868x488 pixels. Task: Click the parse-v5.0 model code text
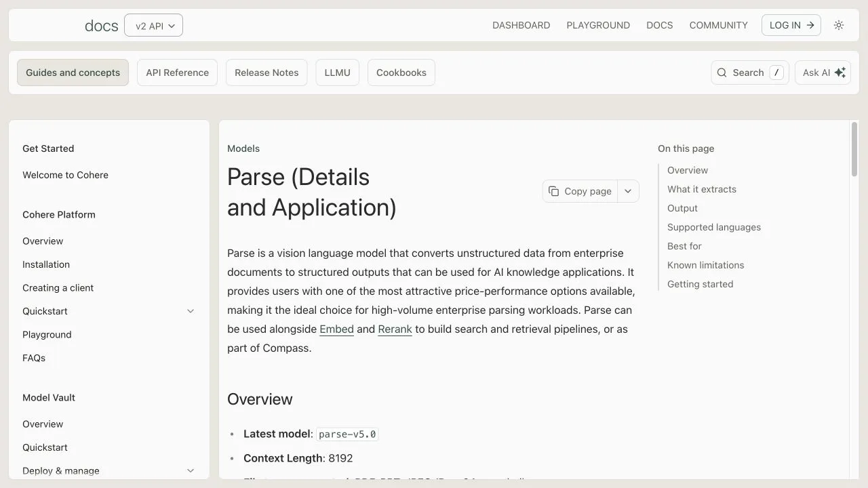(x=347, y=434)
